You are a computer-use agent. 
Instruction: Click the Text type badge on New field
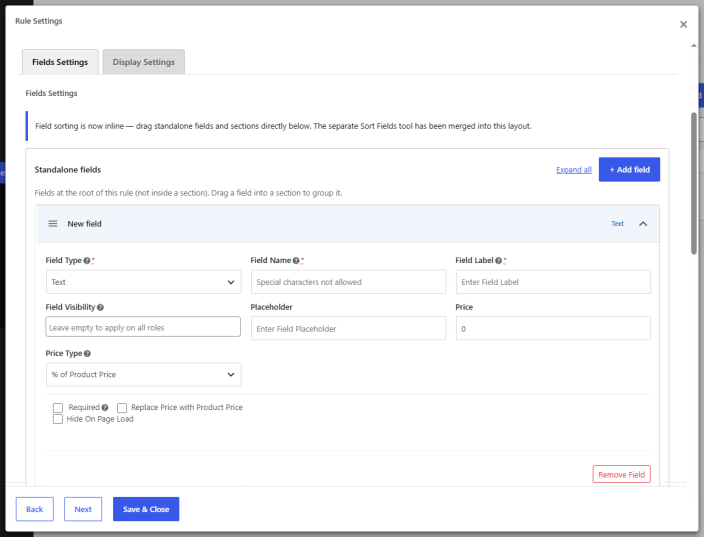point(617,224)
